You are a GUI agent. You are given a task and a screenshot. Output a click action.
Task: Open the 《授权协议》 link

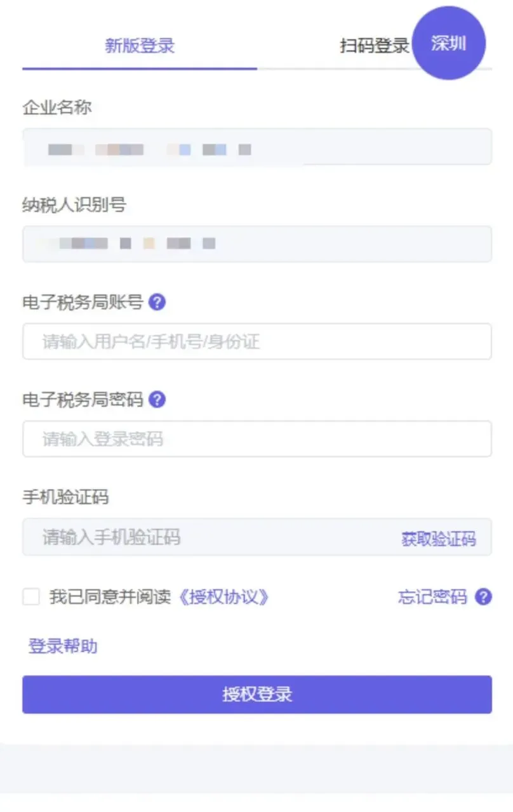(x=221, y=597)
